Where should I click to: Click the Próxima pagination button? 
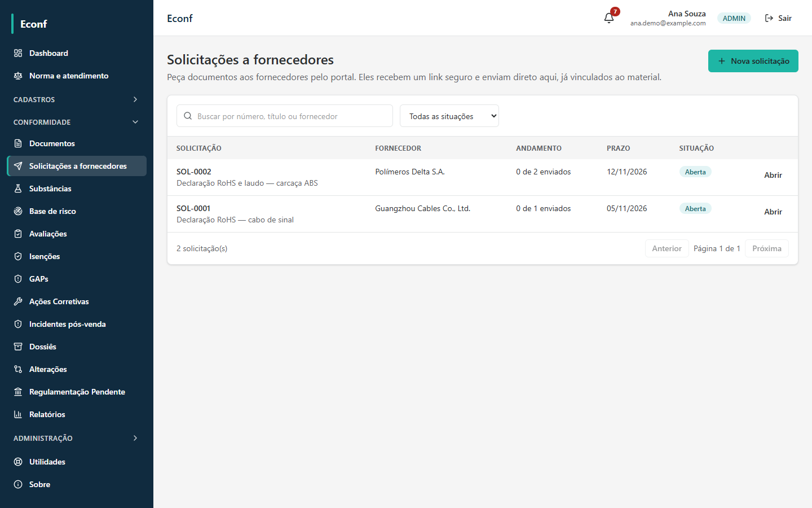click(767, 248)
